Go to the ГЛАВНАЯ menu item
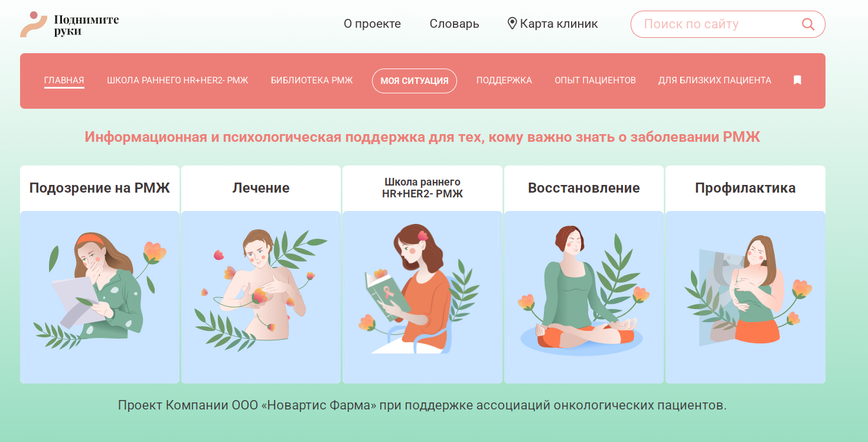868x442 pixels. coord(64,80)
